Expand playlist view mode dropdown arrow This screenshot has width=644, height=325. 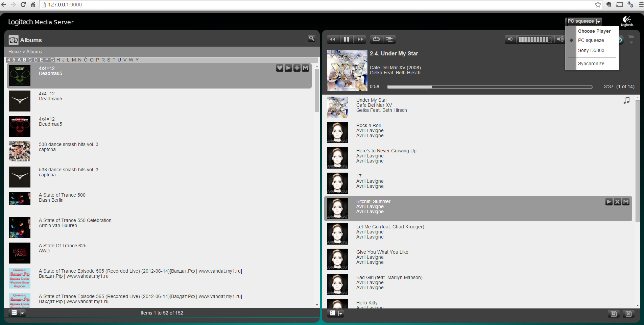(x=341, y=314)
